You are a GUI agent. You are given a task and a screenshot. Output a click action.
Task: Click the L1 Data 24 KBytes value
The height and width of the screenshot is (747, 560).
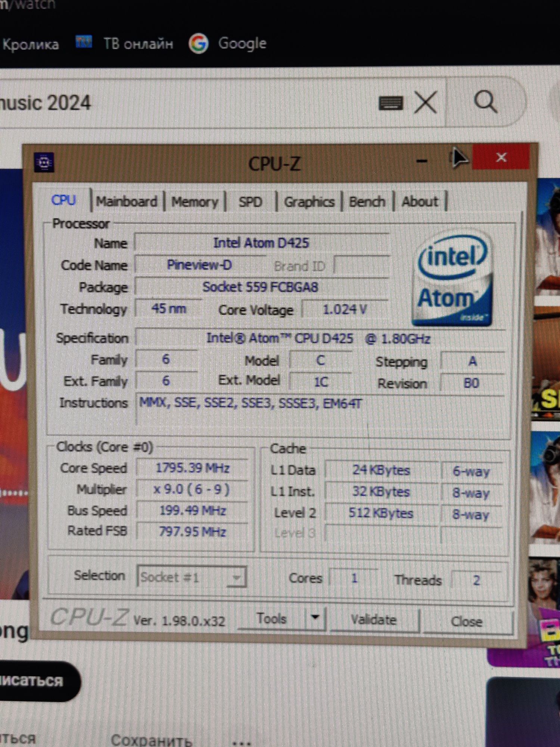[x=382, y=470]
